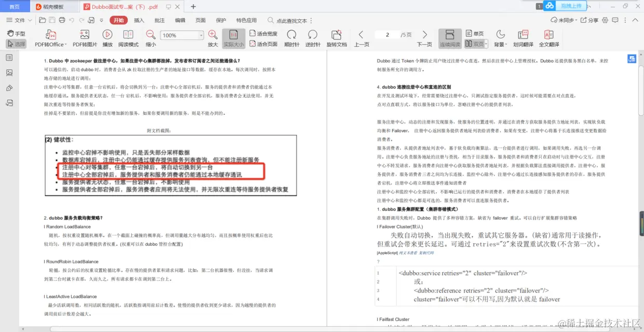This screenshot has height=332, width=644.
Task: Click the save icon in quick toolbar
Action: pyautogui.click(x=52, y=20)
